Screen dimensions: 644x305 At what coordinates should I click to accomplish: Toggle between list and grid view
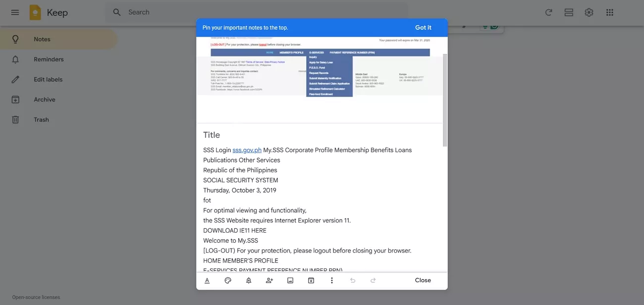coord(568,12)
